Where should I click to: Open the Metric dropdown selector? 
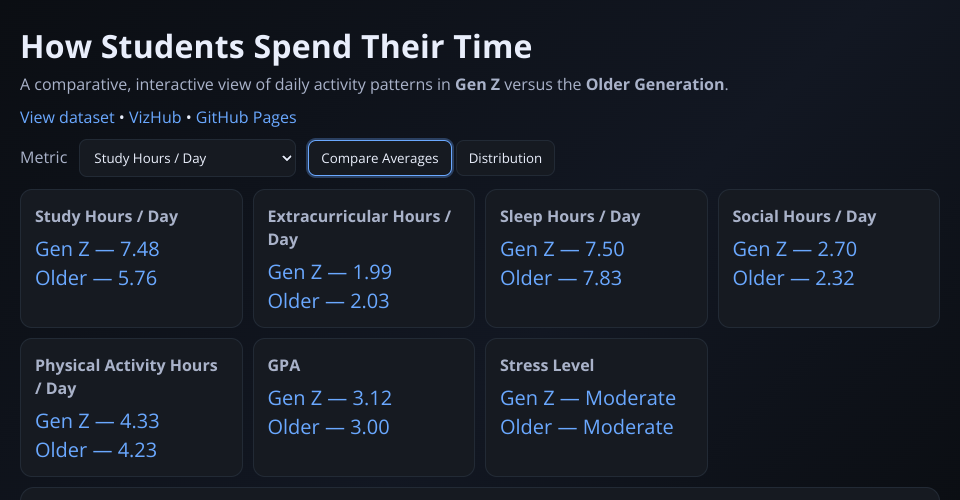tap(187, 158)
